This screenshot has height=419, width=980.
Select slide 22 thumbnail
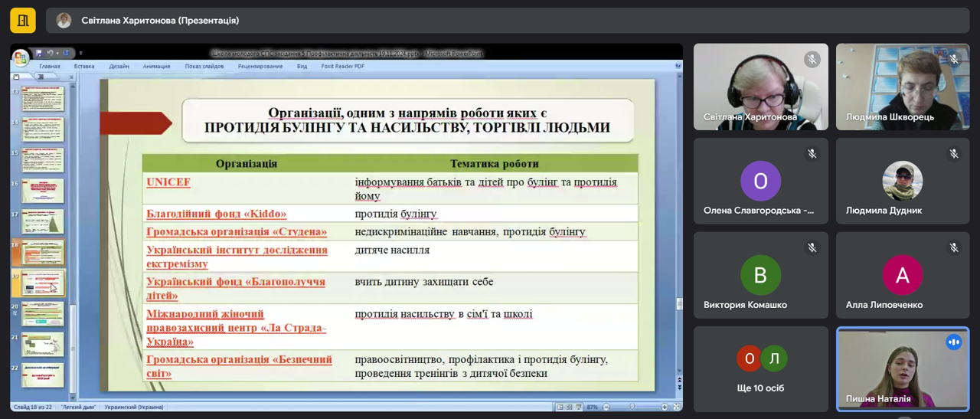[43, 375]
